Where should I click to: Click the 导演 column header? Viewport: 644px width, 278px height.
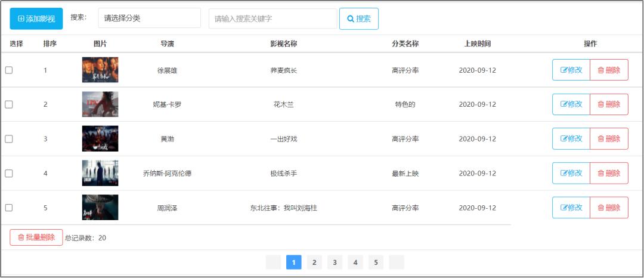[167, 44]
